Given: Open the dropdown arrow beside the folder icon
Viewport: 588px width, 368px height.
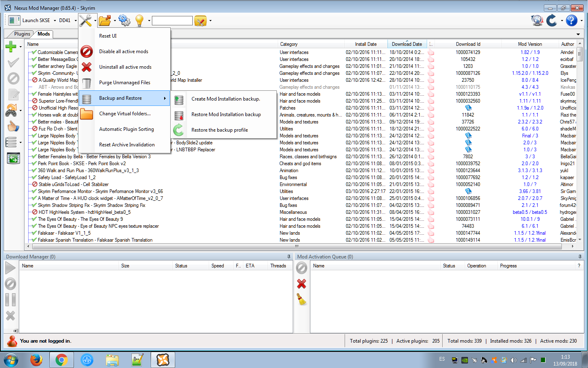Looking at the screenshot, I should pyautogui.click(x=115, y=20).
